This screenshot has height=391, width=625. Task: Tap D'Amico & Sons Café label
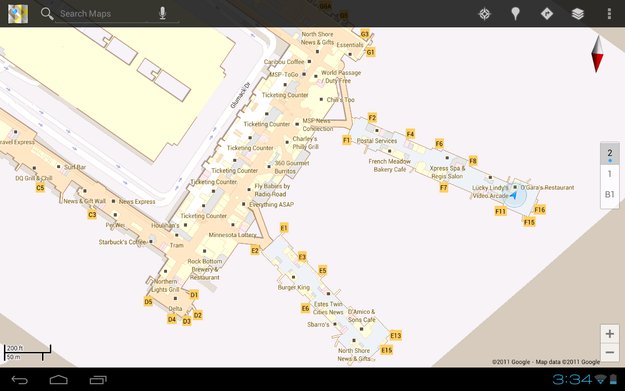(x=362, y=316)
